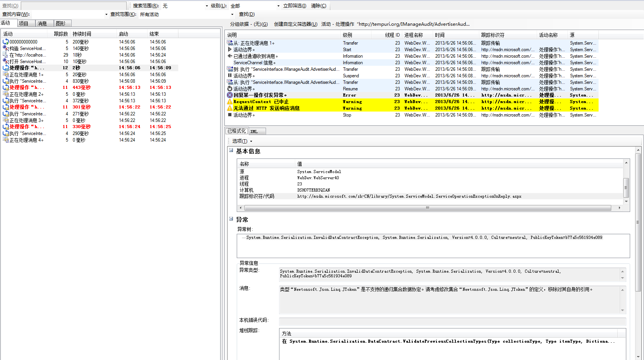Click the 清除(C) button
This screenshot has height=360, width=644.
click(318, 5)
